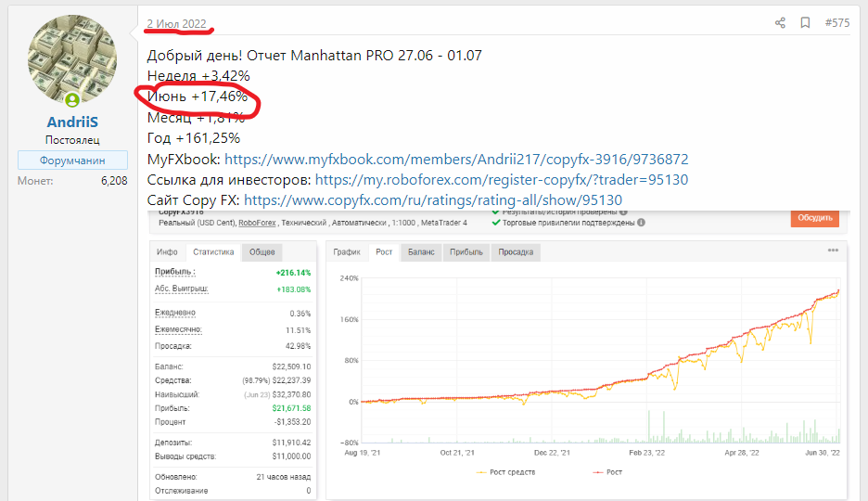Click the Просадка 42.98% value
This screenshot has width=868, height=501.
(x=298, y=346)
